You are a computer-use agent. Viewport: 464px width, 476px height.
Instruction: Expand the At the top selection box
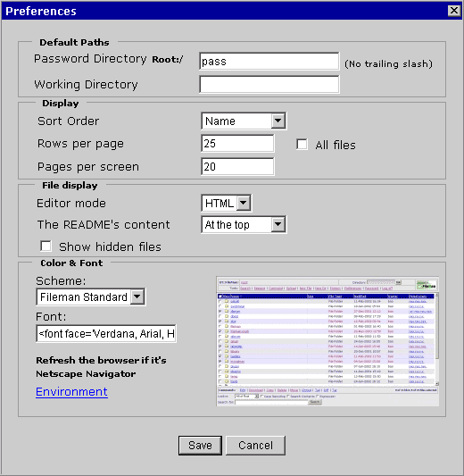coord(244,225)
